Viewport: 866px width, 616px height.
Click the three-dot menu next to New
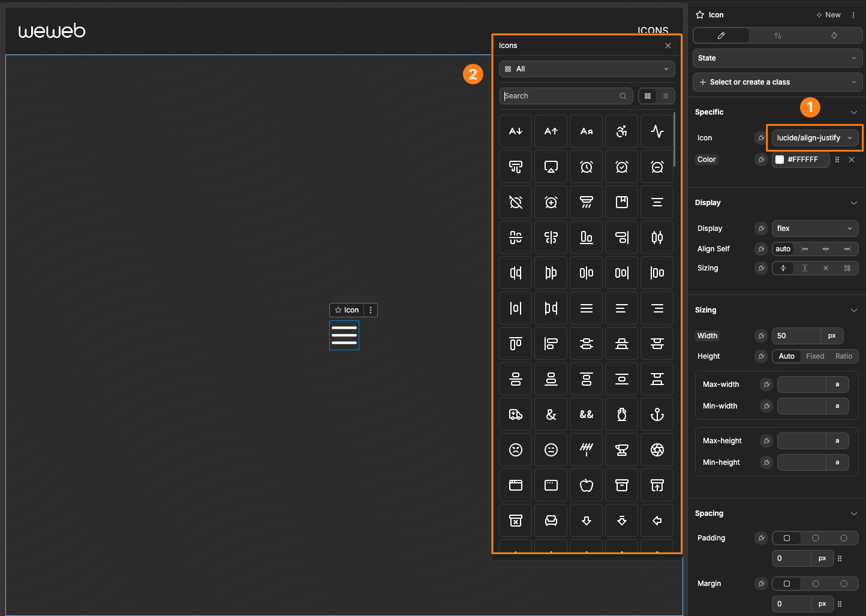854,14
